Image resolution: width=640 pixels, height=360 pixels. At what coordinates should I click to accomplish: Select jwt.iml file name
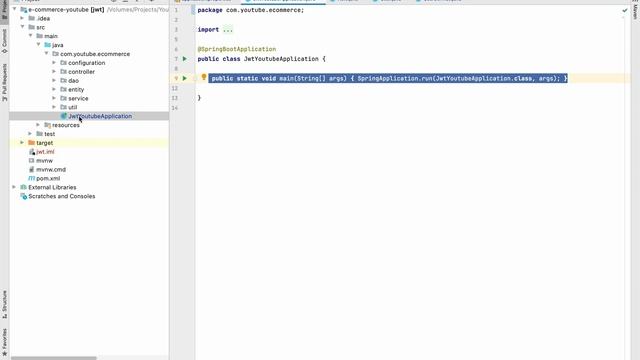(x=45, y=152)
